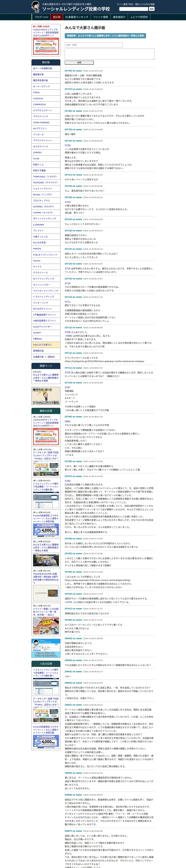
Task: Open 質問掲示板 in sidebar
Action: pos(46,351)
